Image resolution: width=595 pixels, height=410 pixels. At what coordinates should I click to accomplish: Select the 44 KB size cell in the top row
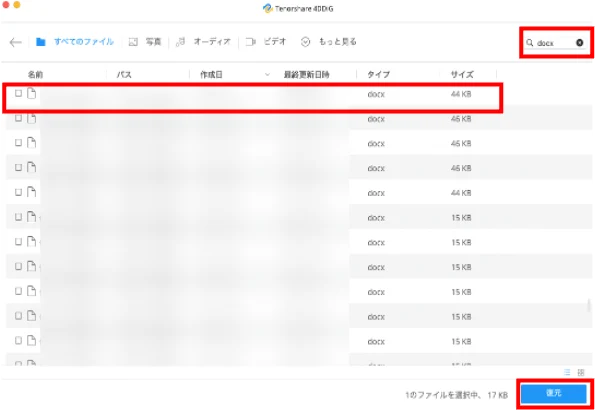pyautogui.click(x=461, y=94)
